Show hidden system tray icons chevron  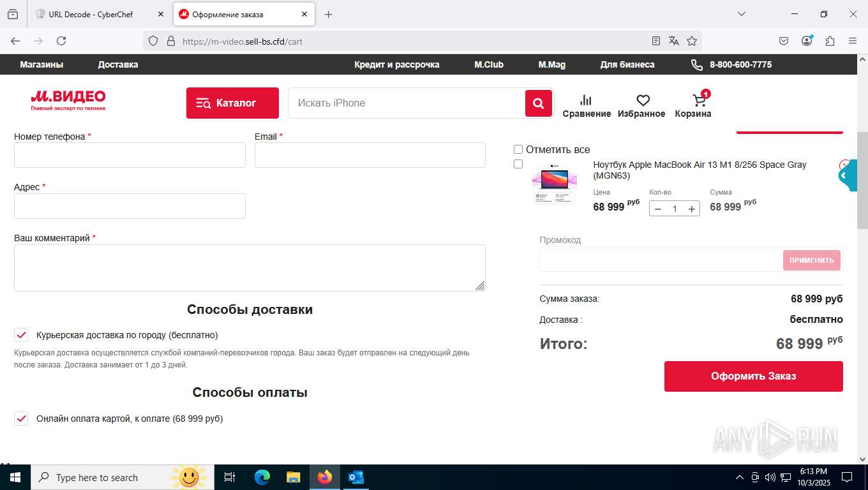pyautogui.click(x=740, y=477)
